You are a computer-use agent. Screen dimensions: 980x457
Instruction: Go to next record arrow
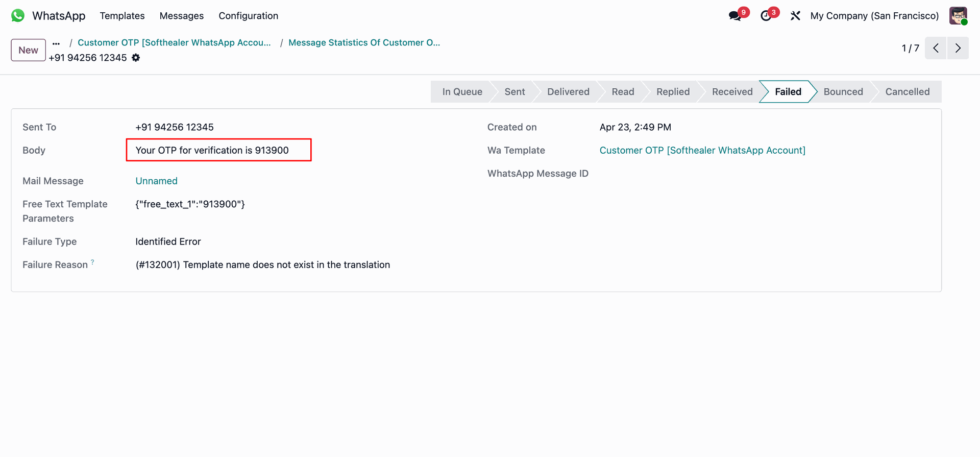click(x=958, y=48)
